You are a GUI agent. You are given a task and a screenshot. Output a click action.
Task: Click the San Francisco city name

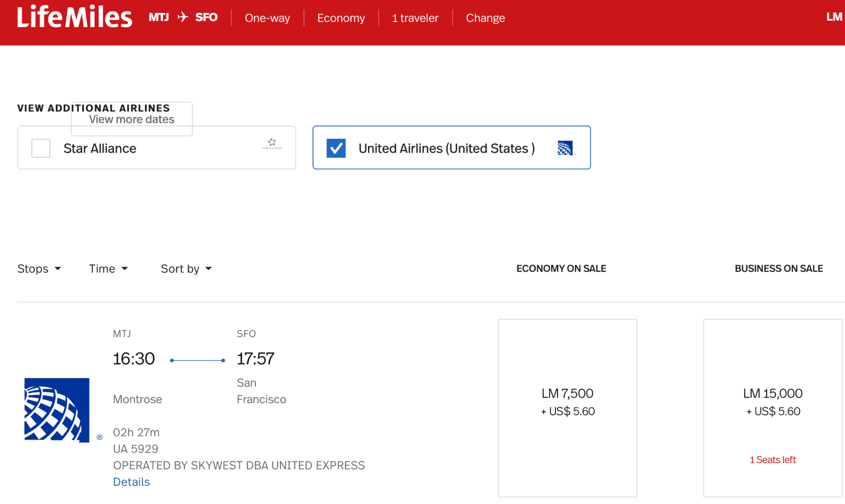point(261,391)
